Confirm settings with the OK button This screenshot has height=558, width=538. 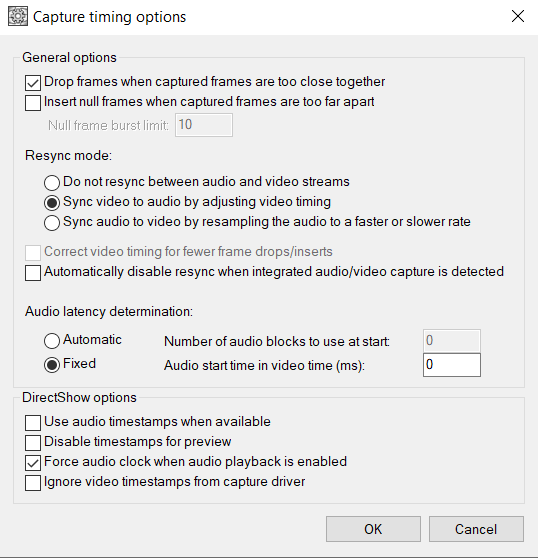(x=373, y=529)
